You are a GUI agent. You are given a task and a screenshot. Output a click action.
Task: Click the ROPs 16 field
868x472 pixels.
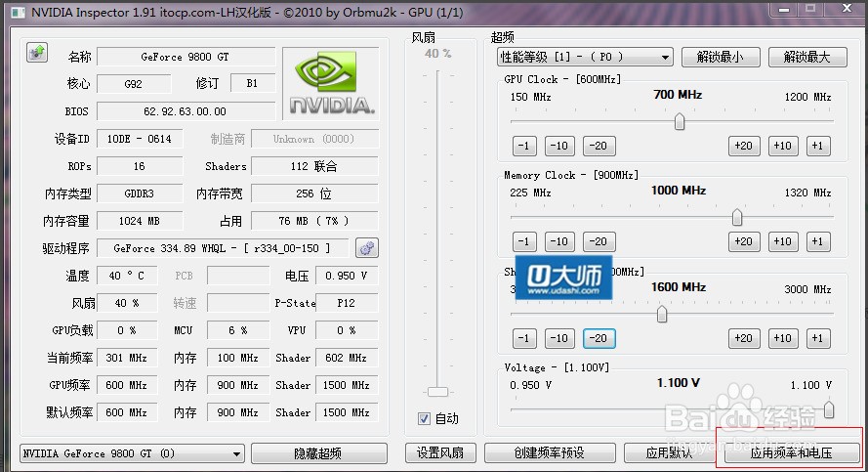140,166
